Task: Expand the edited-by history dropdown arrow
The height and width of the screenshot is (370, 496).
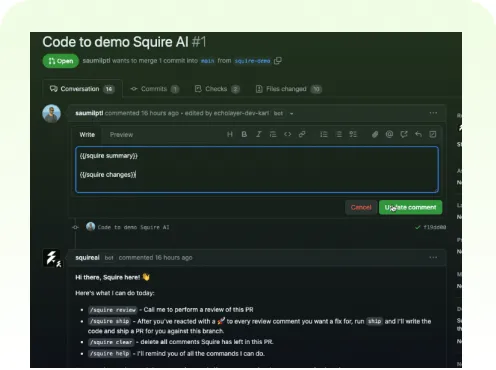Action: (291, 114)
